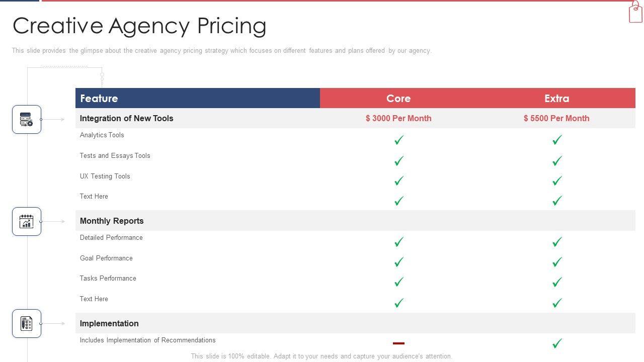The image size is (644, 362).
Task: Click the blue Feature header cell
Action: tap(197, 99)
